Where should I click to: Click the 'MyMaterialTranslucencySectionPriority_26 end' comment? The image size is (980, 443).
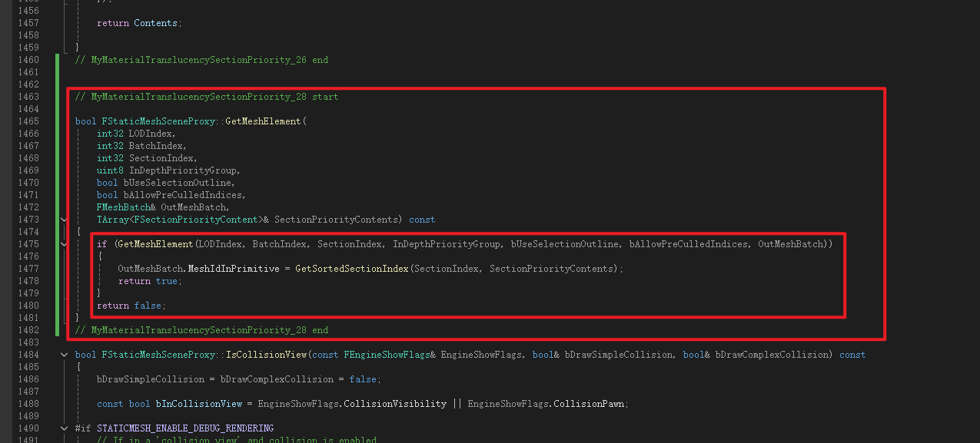point(201,60)
